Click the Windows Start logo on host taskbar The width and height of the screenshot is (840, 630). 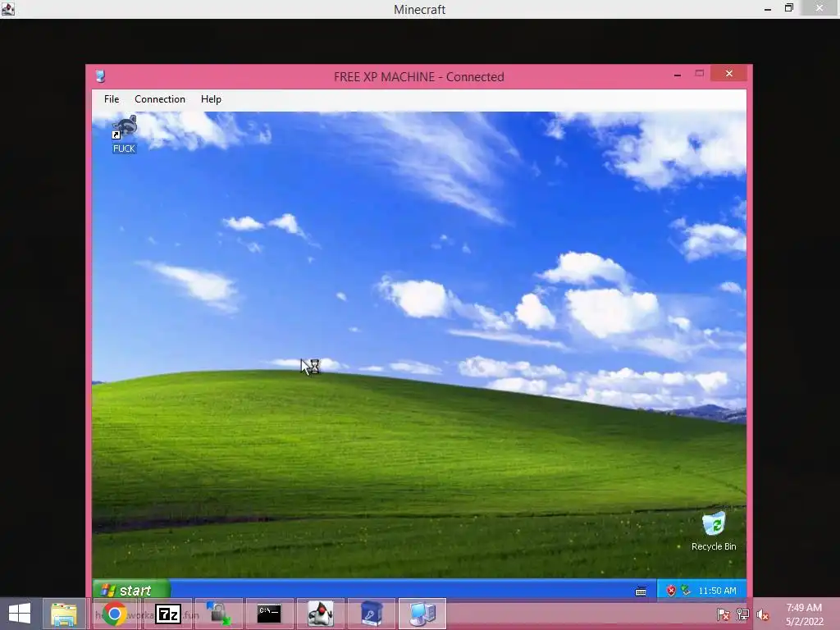[x=20, y=614]
